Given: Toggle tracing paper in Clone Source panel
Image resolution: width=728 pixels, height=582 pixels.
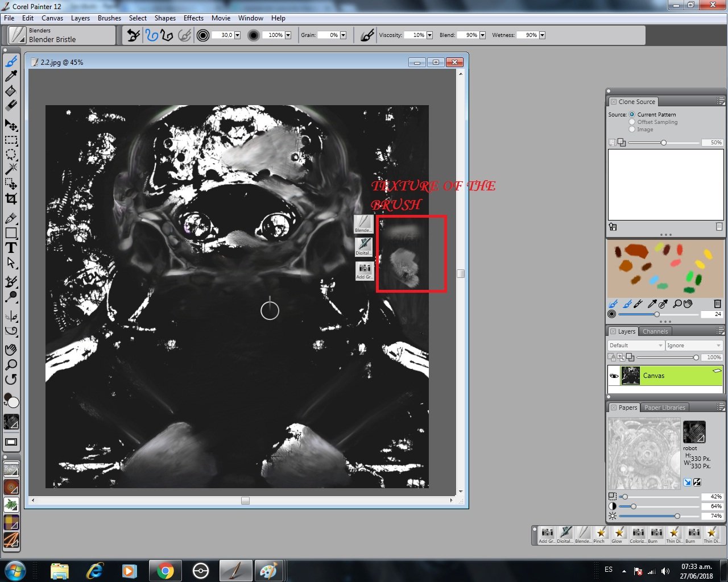Looking at the screenshot, I should (622, 143).
